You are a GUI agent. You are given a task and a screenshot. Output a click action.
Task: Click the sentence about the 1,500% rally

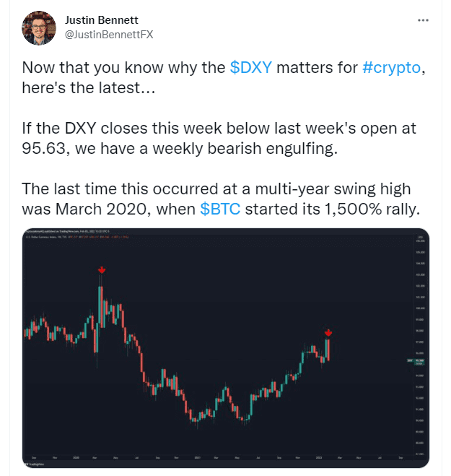pos(216,199)
